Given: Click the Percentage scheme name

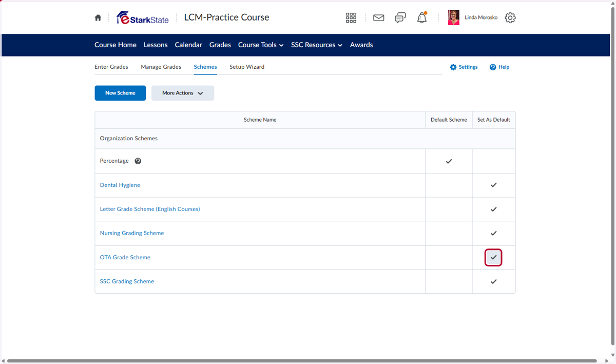Looking at the screenshot, I should (x=114, y=161).
